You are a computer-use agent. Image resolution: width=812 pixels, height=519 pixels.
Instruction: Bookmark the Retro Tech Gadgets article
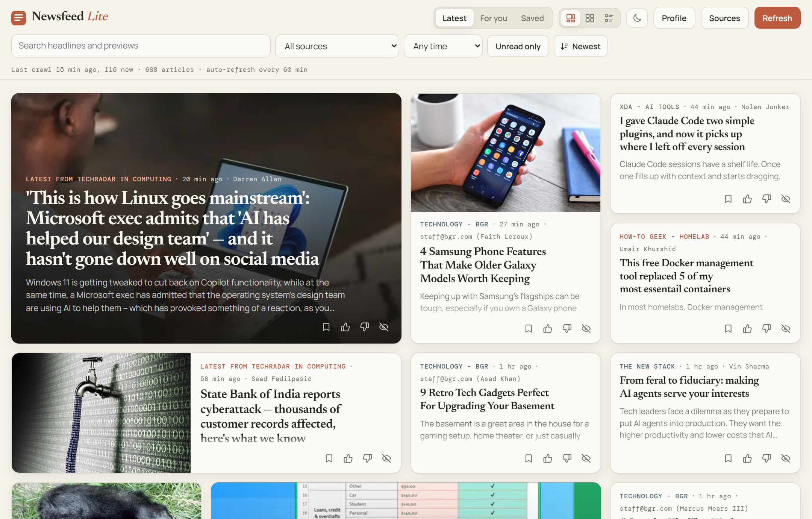point(529,458)
